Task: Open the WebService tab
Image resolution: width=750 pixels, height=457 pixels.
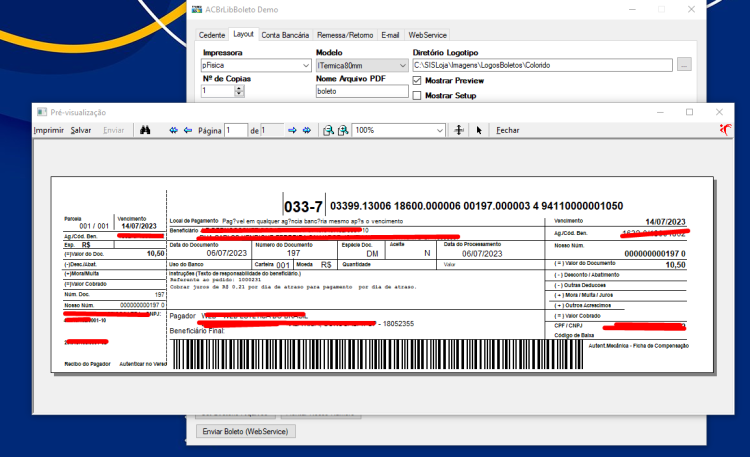Action: tap(427, 35)
